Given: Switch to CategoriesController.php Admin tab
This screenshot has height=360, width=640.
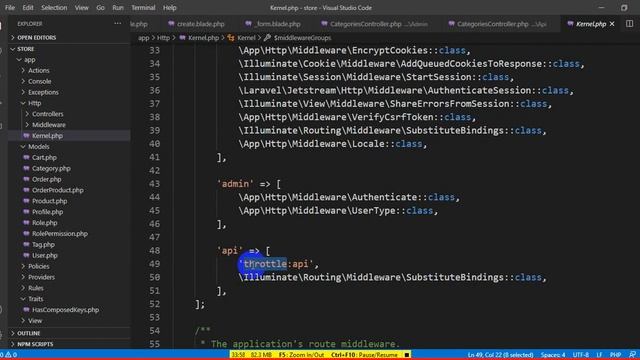Looking at the screenshot, I should [374, 24].
